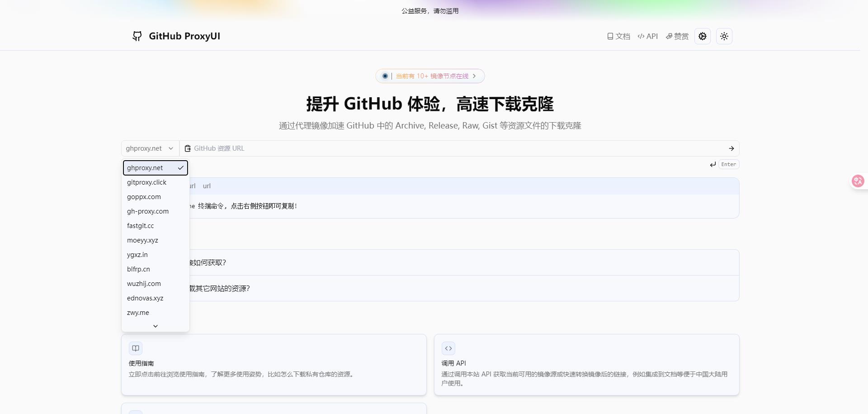
Task: Click the 当前有 10+ 镜像节点在线 banner
Action: (x=430, y=76)
